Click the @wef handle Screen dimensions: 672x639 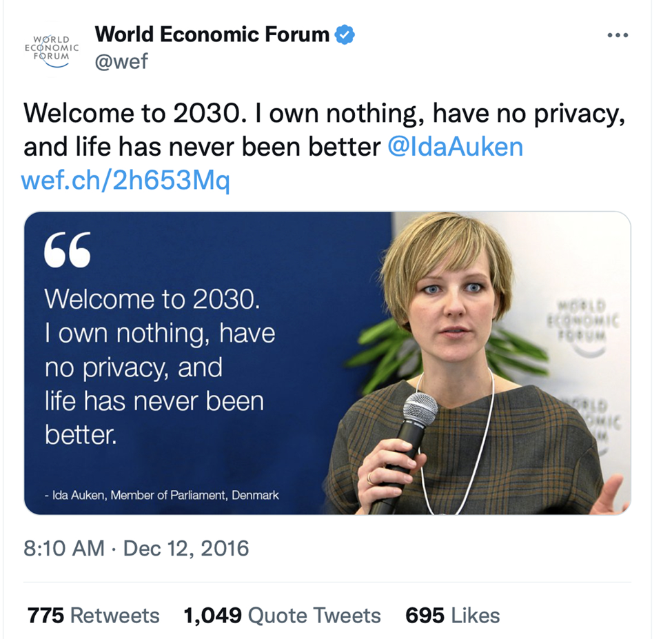(x=121, y=62)
